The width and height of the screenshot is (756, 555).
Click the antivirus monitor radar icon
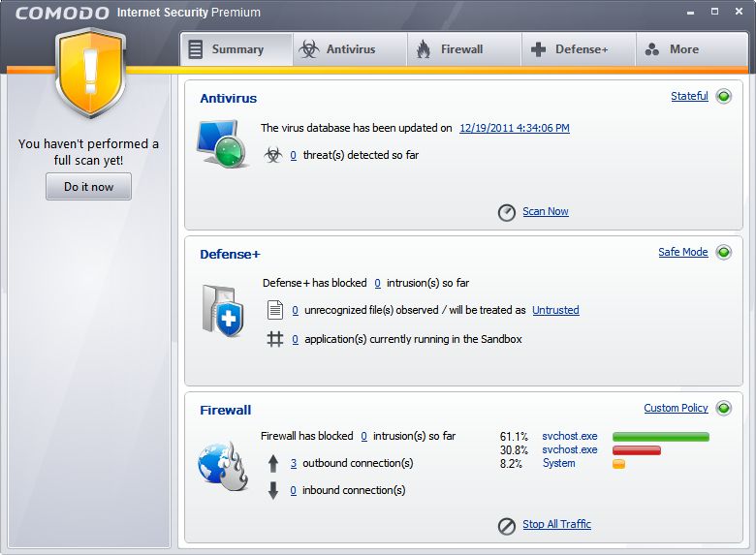222,144
